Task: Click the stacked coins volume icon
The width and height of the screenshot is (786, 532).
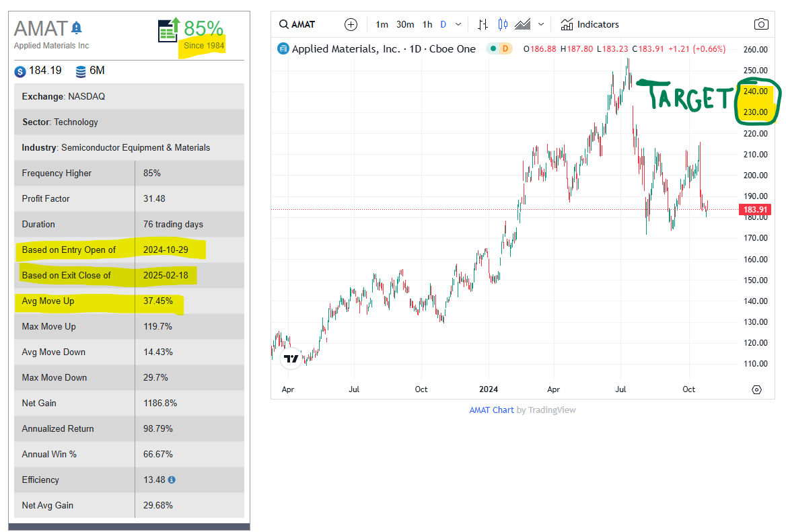Action: click(81, 72)
